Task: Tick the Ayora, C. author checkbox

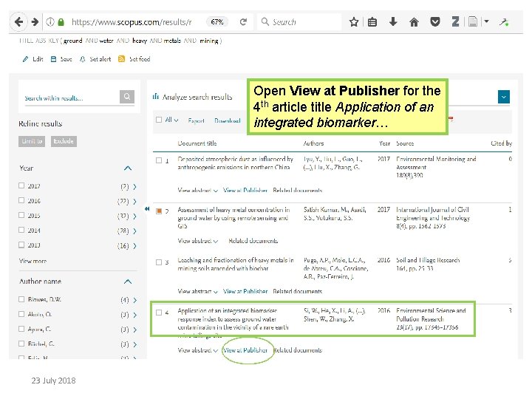Action: (21, 329)
